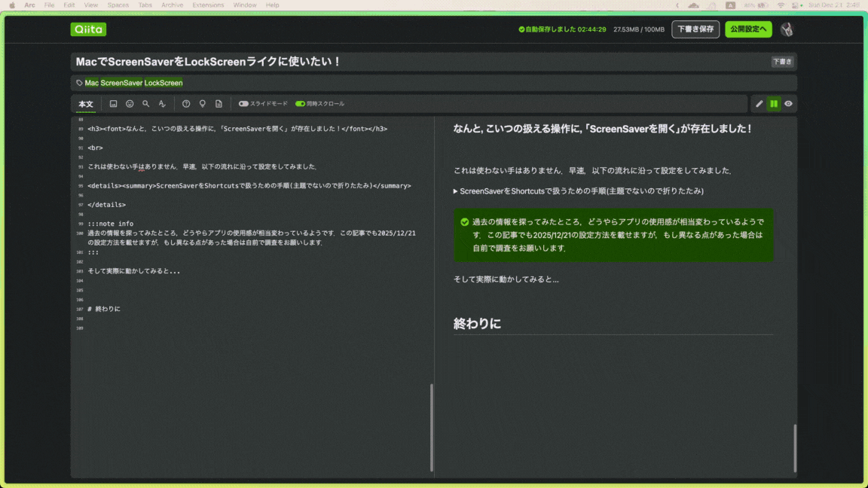Image resolution: width=868 pixels, height=488 pixels.
Task: Switch to editor-only pencil view
Action: [759, 103]
